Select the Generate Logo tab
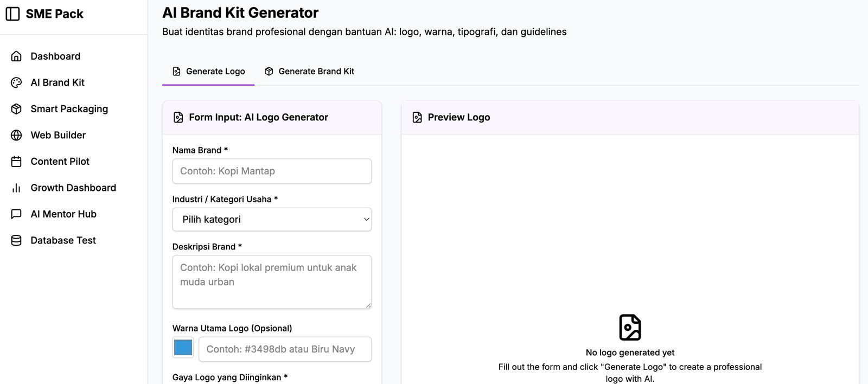Image resolution: width=868 pixels, height=384 pixels. pos(209,72)
